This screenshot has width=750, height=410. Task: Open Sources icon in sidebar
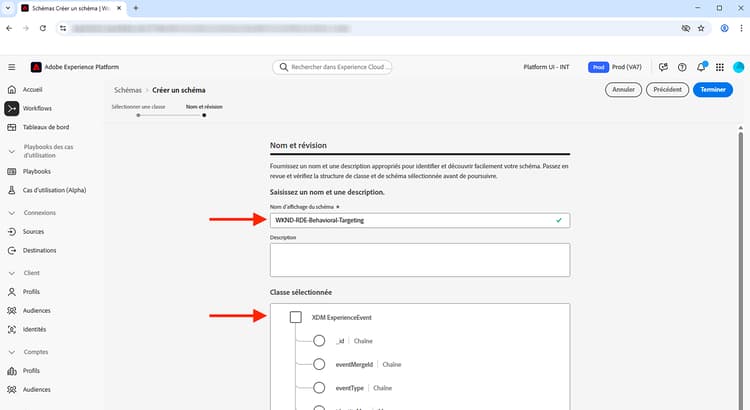(x=12, y=232)
